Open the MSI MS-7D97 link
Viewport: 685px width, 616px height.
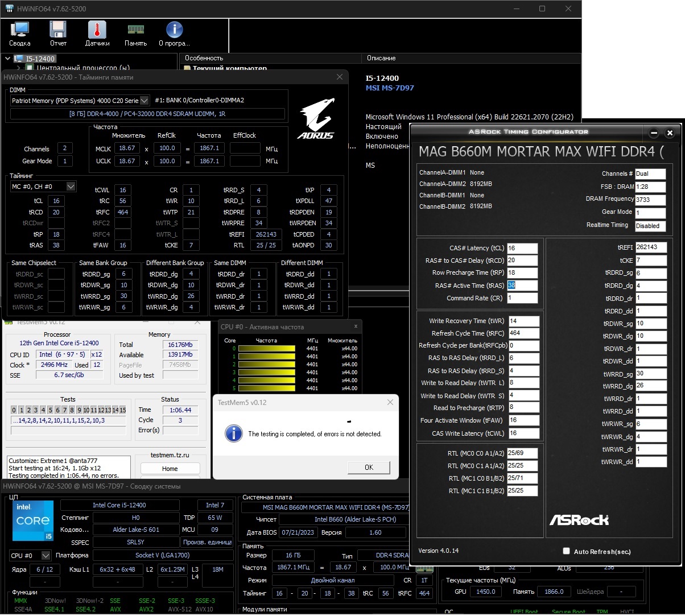pos(390,88)
